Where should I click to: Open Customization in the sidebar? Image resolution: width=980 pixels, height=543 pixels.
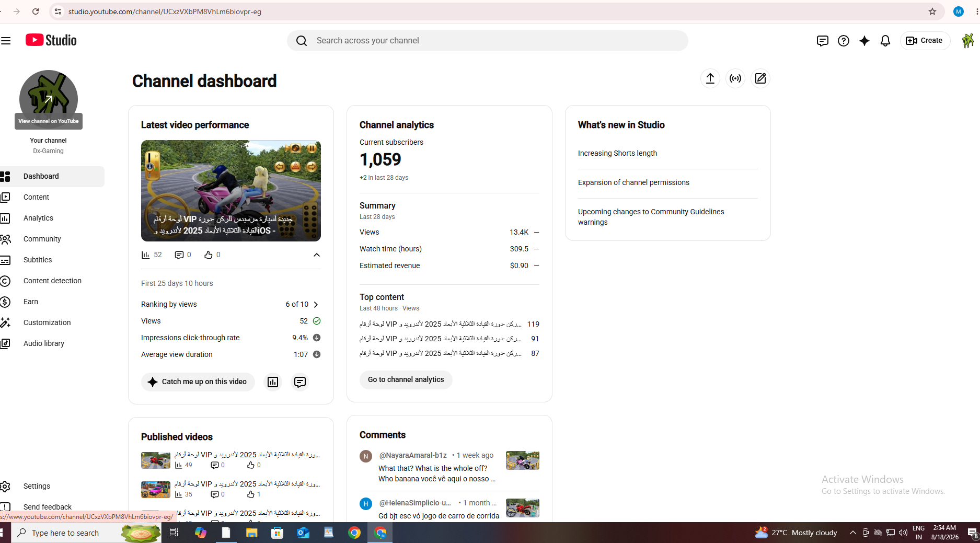tap(52, 323)
